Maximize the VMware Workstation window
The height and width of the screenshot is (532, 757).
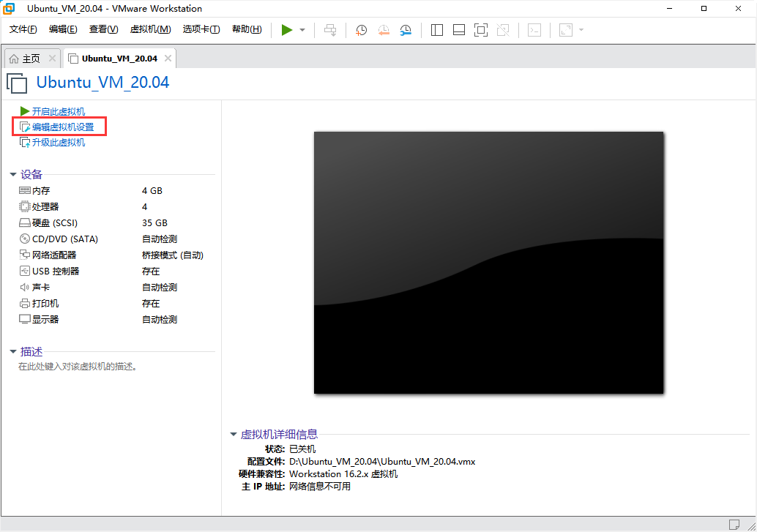704,8
